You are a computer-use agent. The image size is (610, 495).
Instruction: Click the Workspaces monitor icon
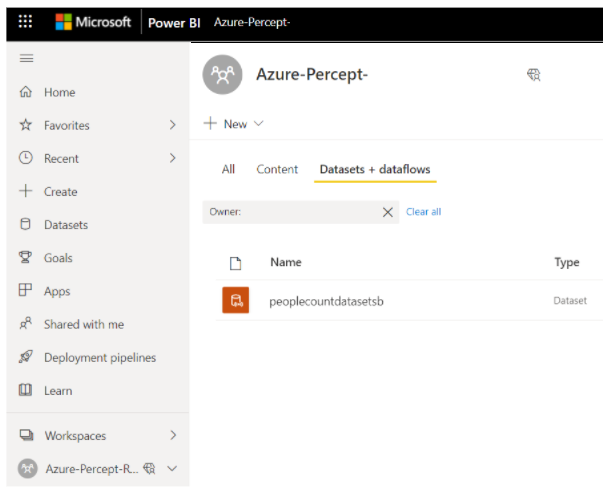[x=26, y=435]
